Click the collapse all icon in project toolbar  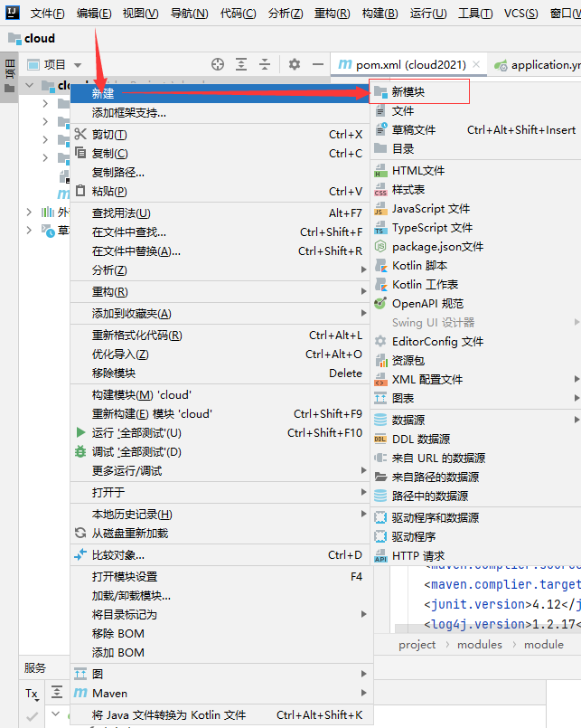(265, 64)
